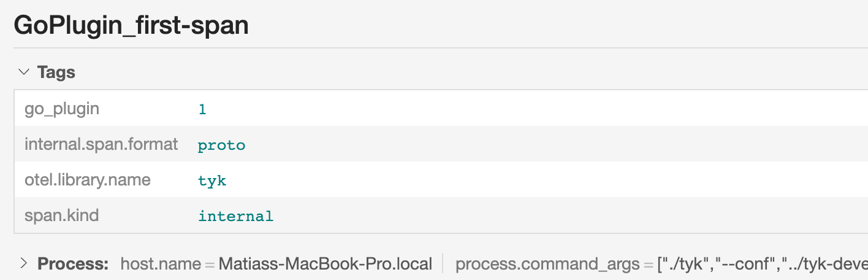Select the internal.span.format tag key
Image resolution: width=868 pixels, height=280 pixels.
pyautogui.click(x=101, y=145)
